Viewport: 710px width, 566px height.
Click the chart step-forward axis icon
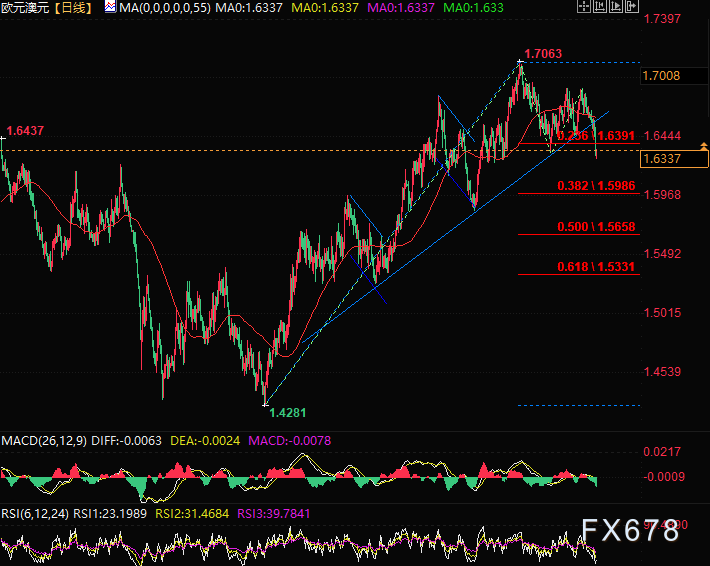tap(615, 6)
